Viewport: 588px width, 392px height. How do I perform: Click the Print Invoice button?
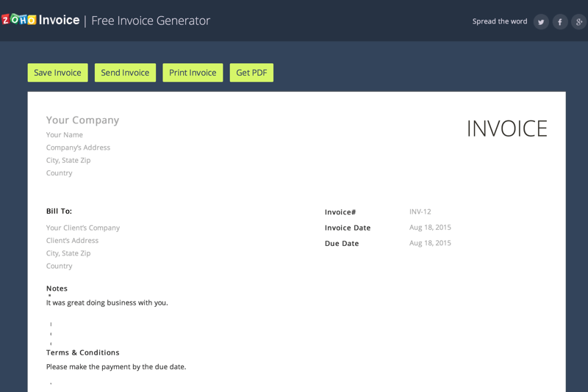[x=193, y=73]
